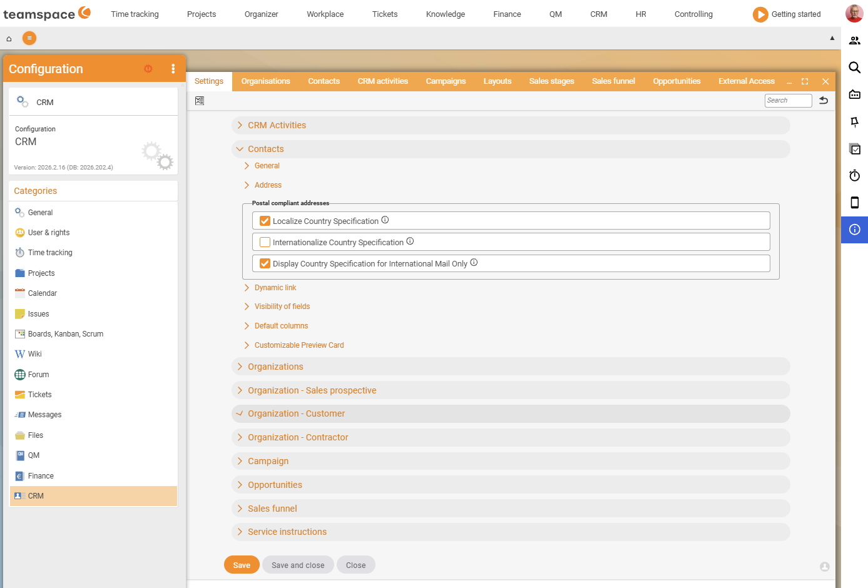868x588 pixels.
Task: Show info for Internationalize Country Specification
Action: pos(410,241)
